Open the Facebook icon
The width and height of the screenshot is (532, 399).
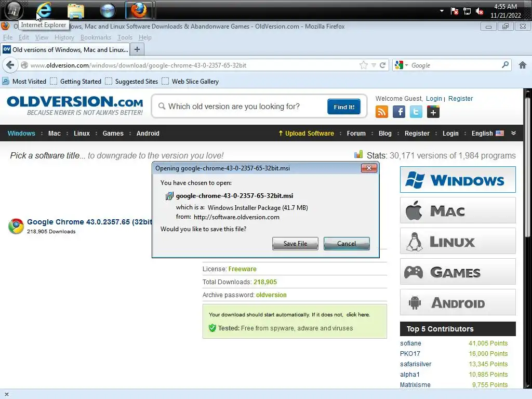tap(399, 112)
